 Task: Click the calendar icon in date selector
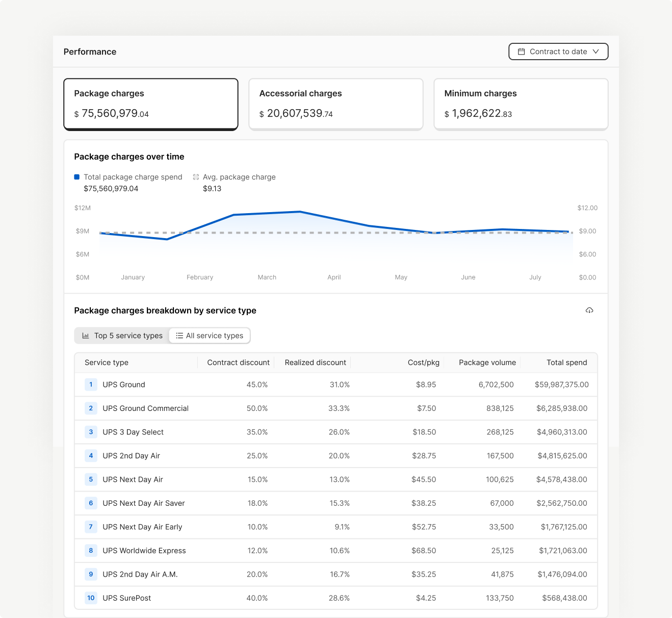[521, 51]
